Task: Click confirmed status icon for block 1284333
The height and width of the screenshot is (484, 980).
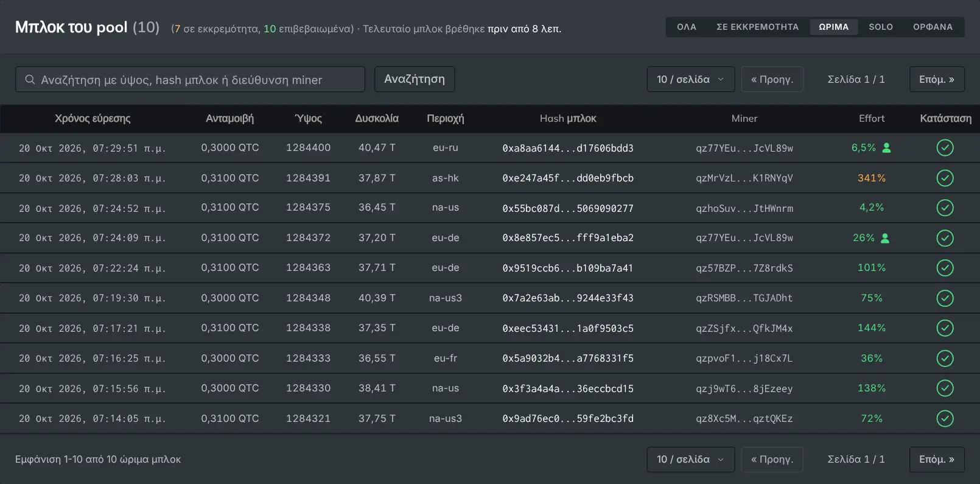Action: [x=945, y=358]
